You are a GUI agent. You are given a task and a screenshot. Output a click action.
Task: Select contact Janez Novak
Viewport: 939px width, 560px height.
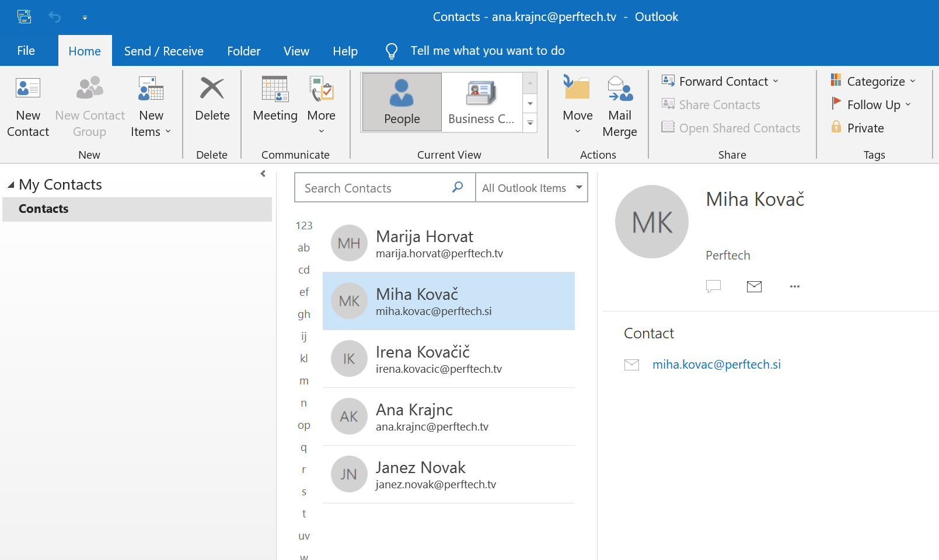pos(449,474)
